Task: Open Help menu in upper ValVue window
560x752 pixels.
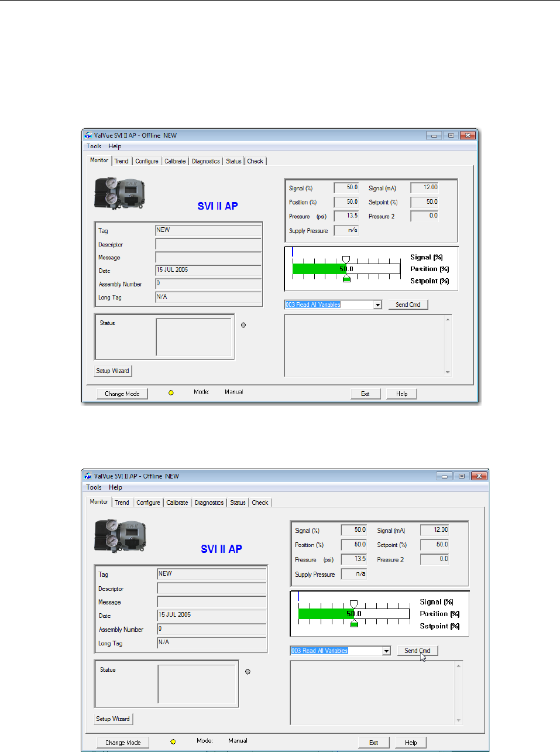Action: [x=115, y=146]
